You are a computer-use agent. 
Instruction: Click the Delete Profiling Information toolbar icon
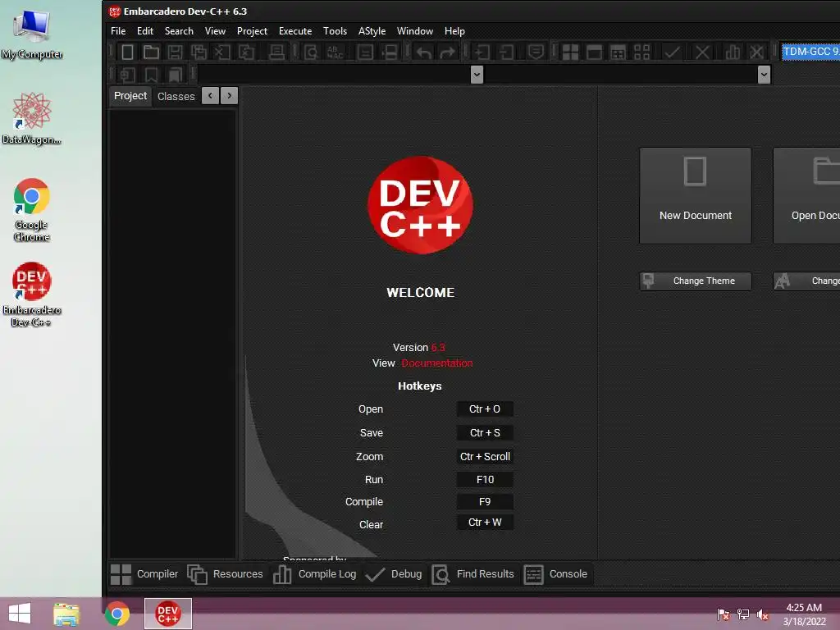pos(756,52)
